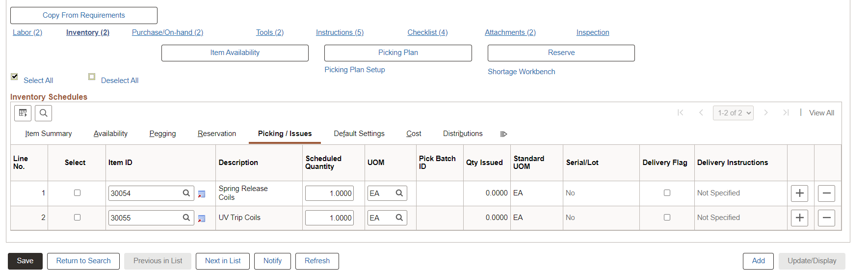Switch to Item Summary tab
The image size is (868, 275).
[49, 134]
